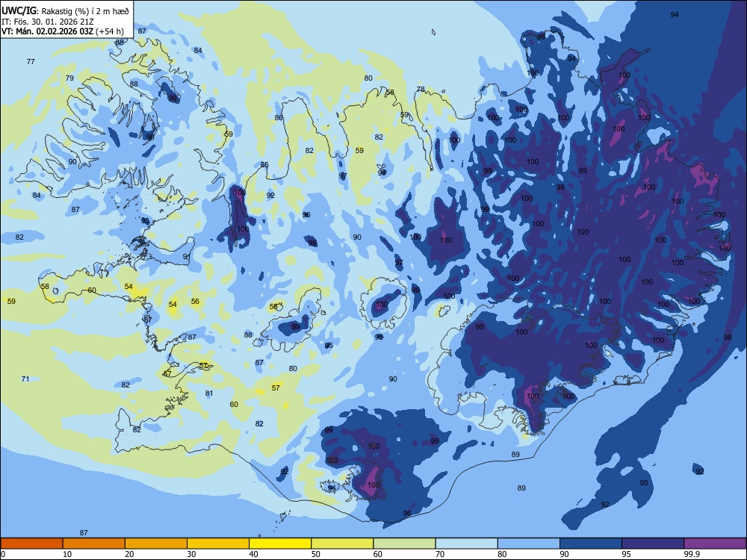Click the 'VT: Mán. 02.02.2026 03Z (+54 h)' line
747x560 pixels.
(x=63, y=31)
